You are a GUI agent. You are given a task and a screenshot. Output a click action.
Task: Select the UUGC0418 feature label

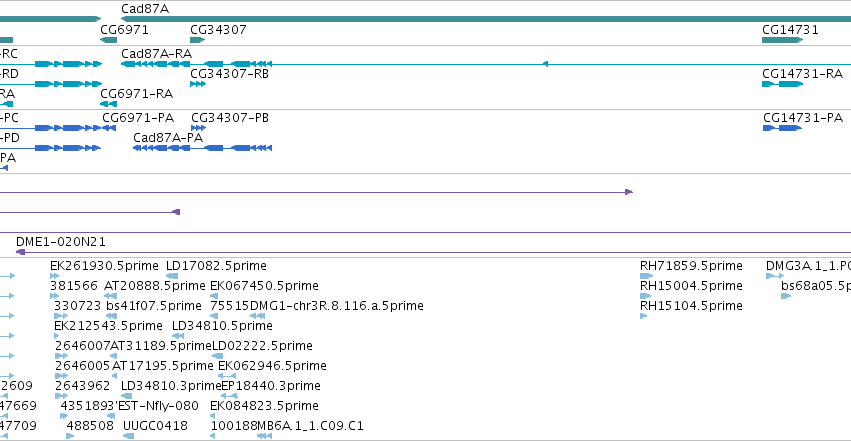[x=155, y=426]
